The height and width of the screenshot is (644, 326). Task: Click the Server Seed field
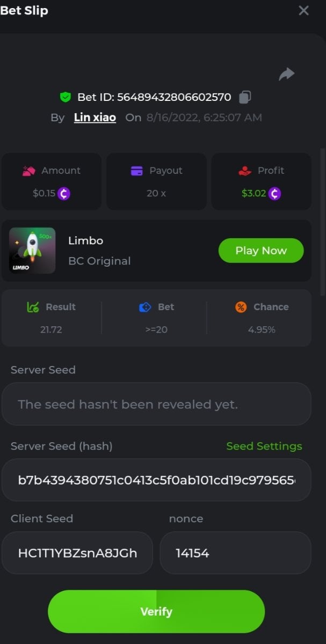point(156,404)
